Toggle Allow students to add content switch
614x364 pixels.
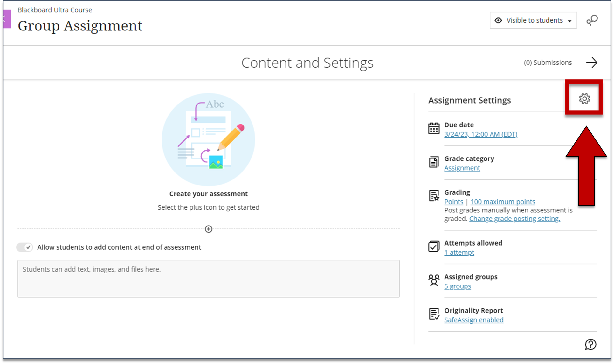(25, 247)
